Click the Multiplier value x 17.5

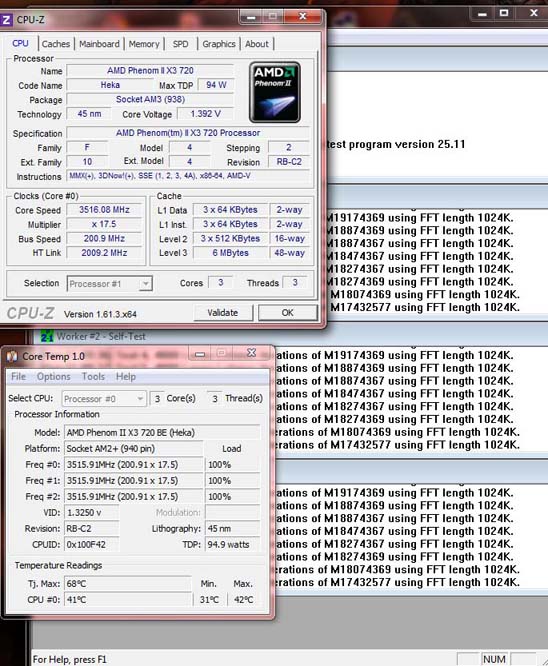104,224
